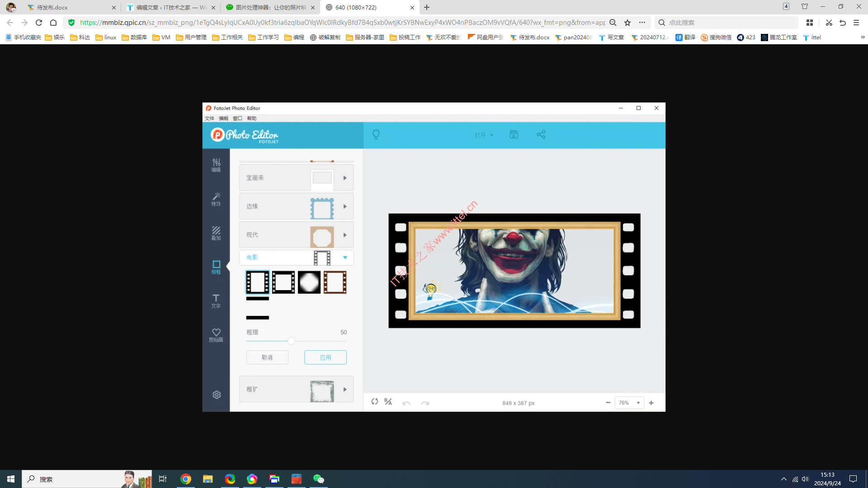Click the 取消 cancel button

(x=267, y=357)
